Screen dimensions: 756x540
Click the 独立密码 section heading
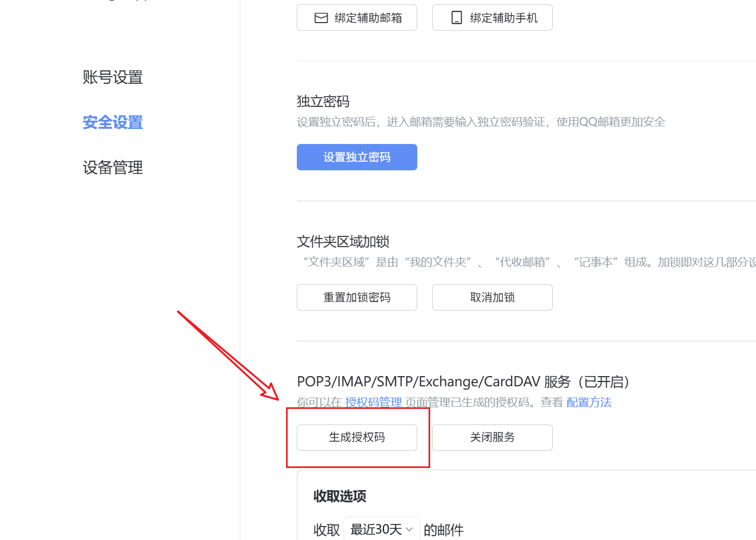tap(323, 102)
